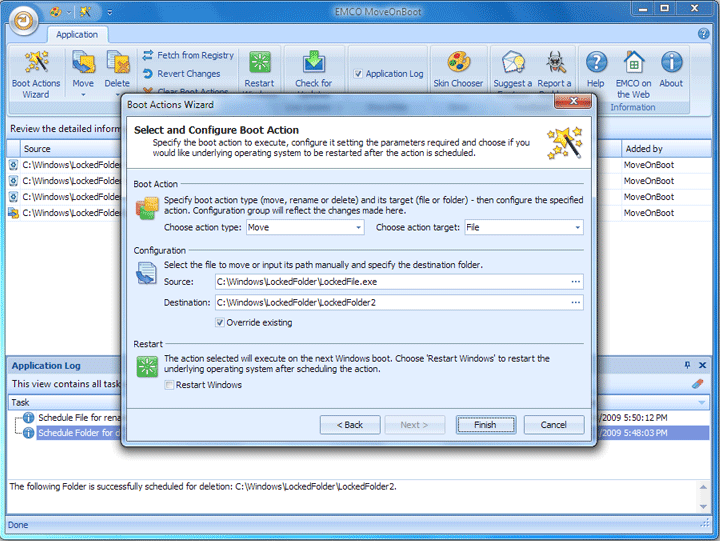Select the first C:\Windows\LockedFolder row icon
This screenshot has width=720, height=541.
point(13,165)
